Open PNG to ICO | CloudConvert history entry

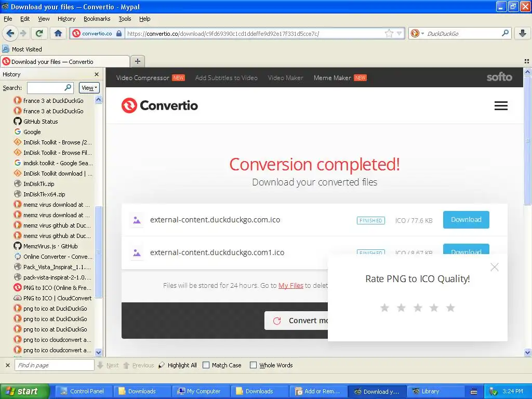(x=52, y=298)
